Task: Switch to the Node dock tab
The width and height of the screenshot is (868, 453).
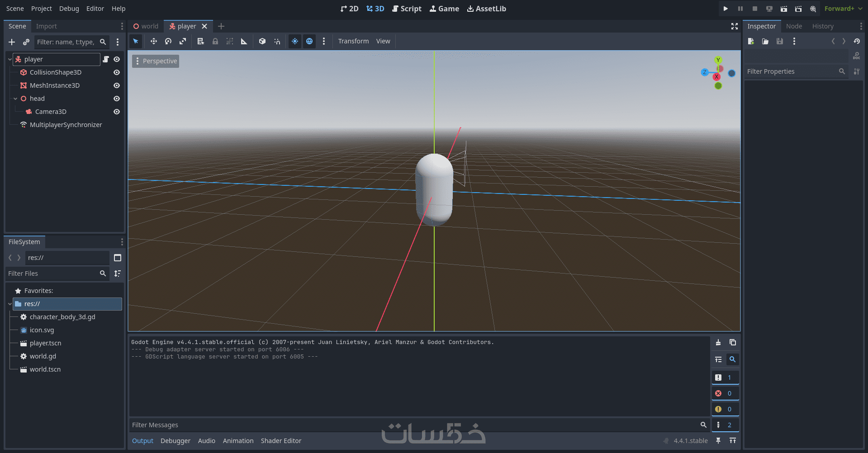Action: [x=794, y=26]
